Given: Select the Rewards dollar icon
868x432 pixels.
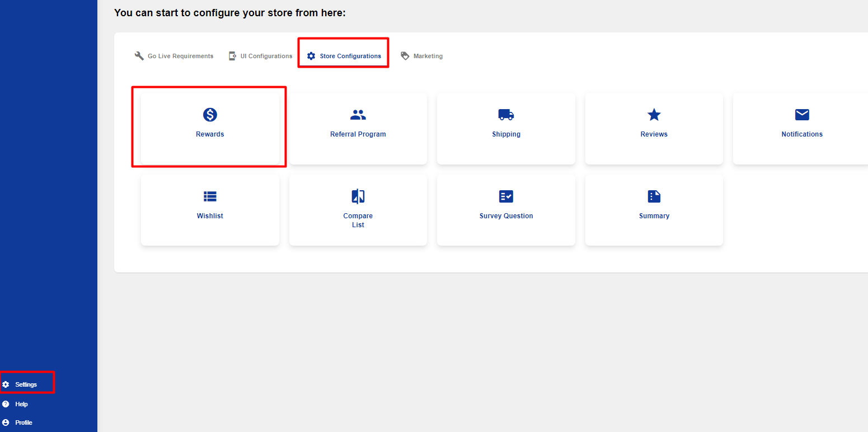Looking at the screenshot, I should tap(210, 115).
